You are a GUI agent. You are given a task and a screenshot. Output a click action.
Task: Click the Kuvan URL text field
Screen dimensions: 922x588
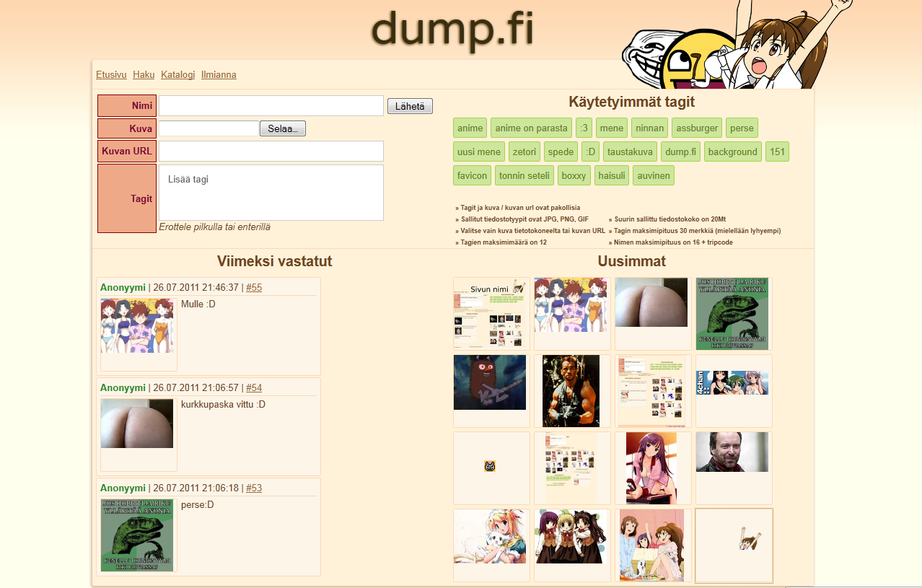[271, 152]
